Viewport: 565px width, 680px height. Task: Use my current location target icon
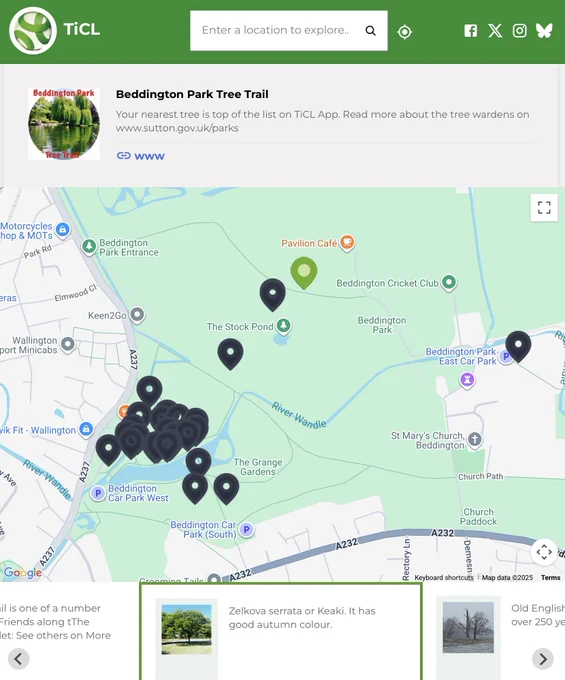pyautogui.click(x=405, y=32)
